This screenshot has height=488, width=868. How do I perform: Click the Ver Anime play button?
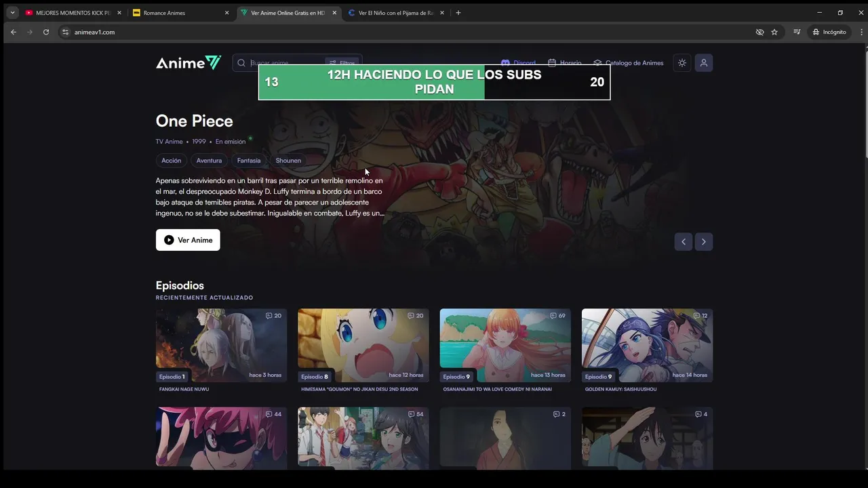coord(188,240)
